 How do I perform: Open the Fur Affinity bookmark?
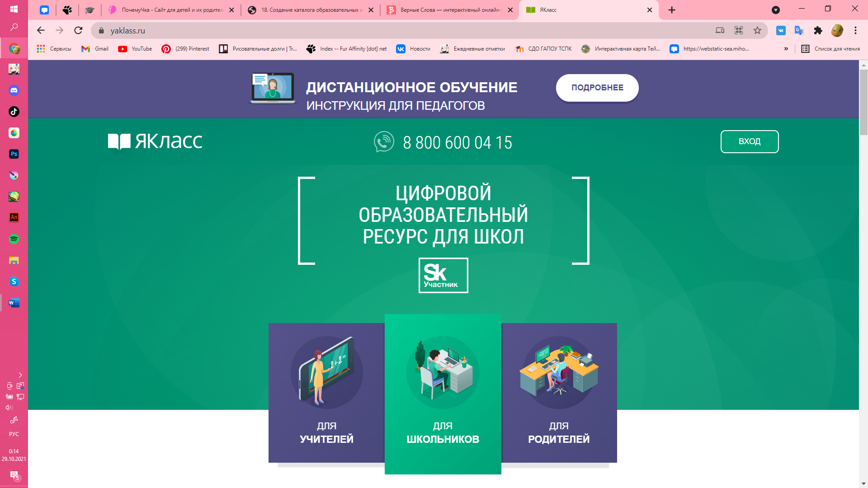pos(346,49)
